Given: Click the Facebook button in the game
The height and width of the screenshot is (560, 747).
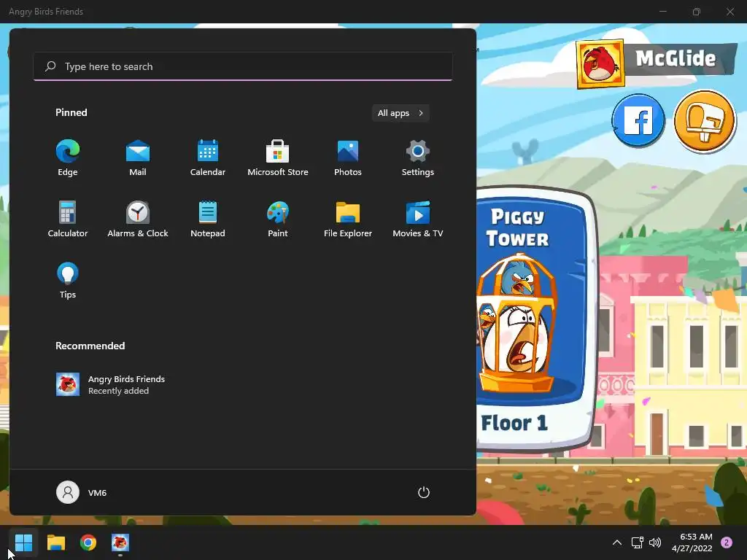Looking at the screenshot, I should pos(638,120).
